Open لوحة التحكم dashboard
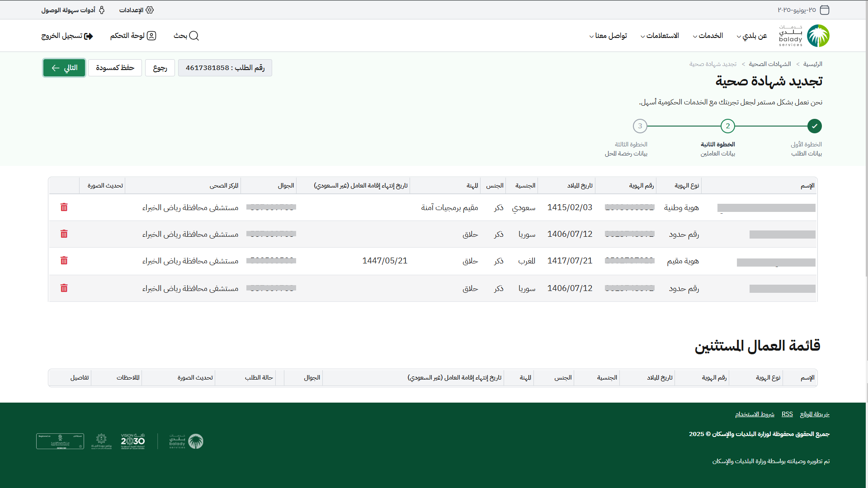Viewport: 868px width, 488px height. [x=133, y=36]
